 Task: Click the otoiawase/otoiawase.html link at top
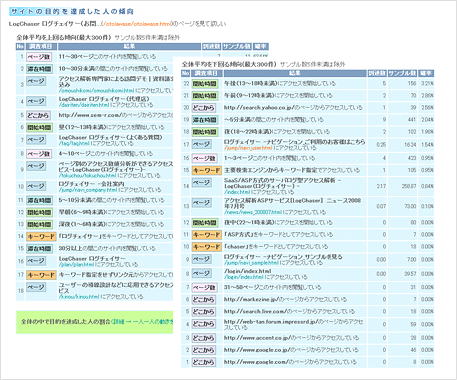(x=138, y=24)
